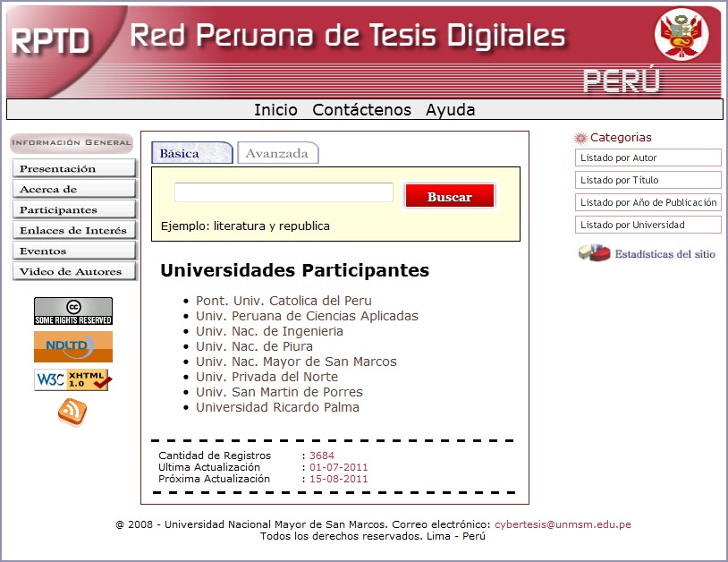Screen dimensions: 728x562
Task: Go to the Ayuda menu item
Action: pos(450,110)
